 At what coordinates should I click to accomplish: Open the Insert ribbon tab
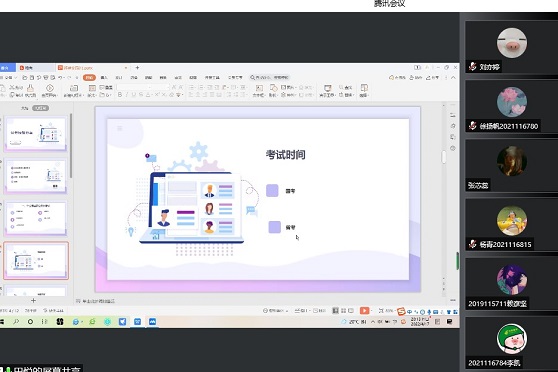(x=104, y=77)
